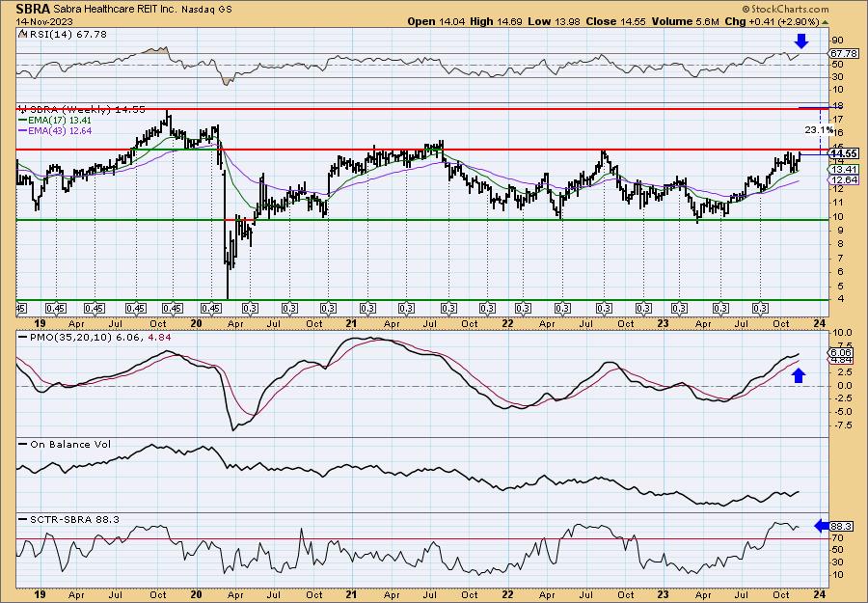Click the 88.3 SCTR value tag on right
This screenshot has height=603, width=868.
pyautogui.click(x=842, y=527)
